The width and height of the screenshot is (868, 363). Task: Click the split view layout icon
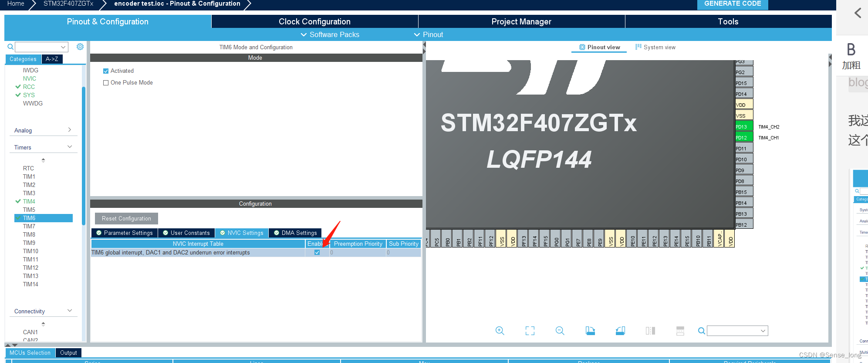[x=650, y=331]
